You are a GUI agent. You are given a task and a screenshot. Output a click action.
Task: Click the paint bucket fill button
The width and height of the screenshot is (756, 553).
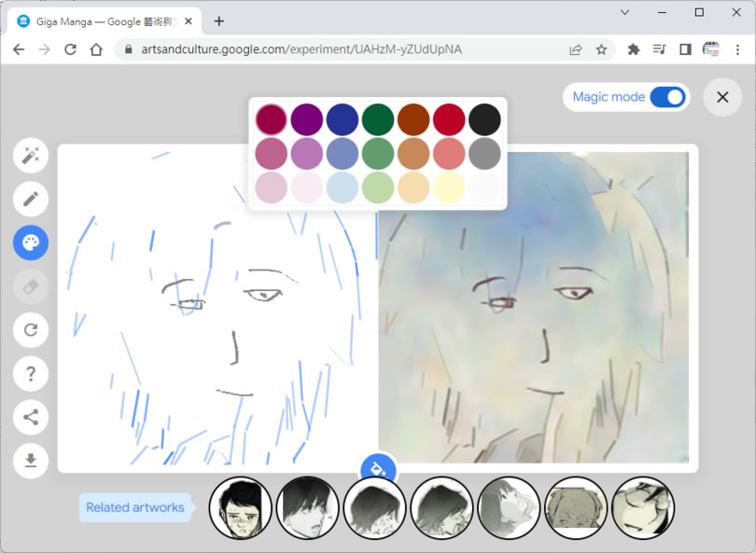coord(379,468)
